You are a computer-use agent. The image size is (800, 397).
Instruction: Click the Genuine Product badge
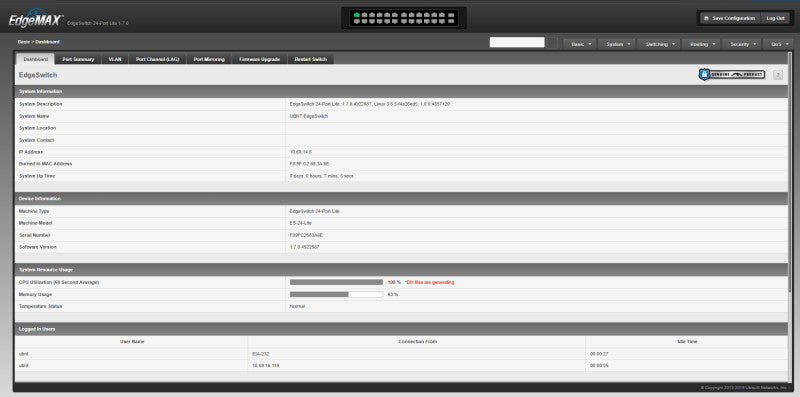click(x=732, y=75)
